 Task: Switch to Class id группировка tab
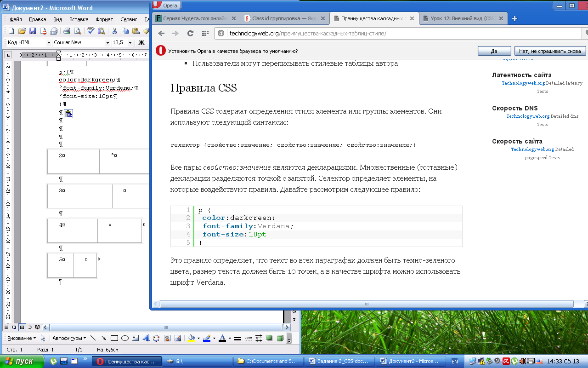pos(284,18)
